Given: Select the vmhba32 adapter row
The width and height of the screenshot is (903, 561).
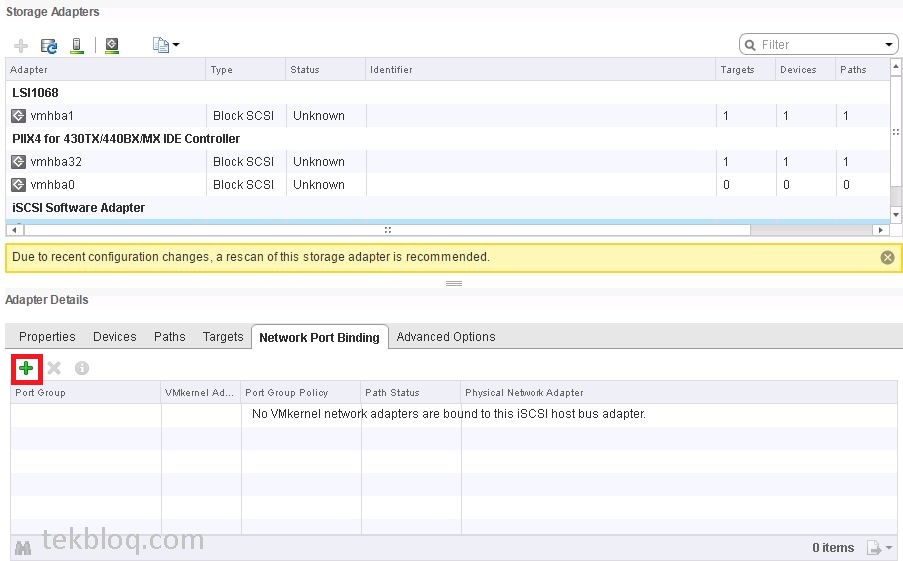Looking at the screenshot, I should pos(447,161).
